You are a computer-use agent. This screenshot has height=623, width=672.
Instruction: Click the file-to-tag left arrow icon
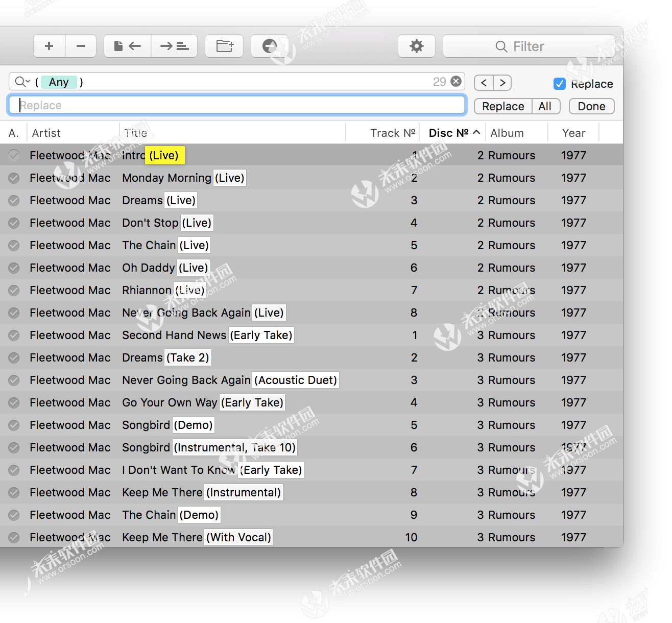[127, 46]
